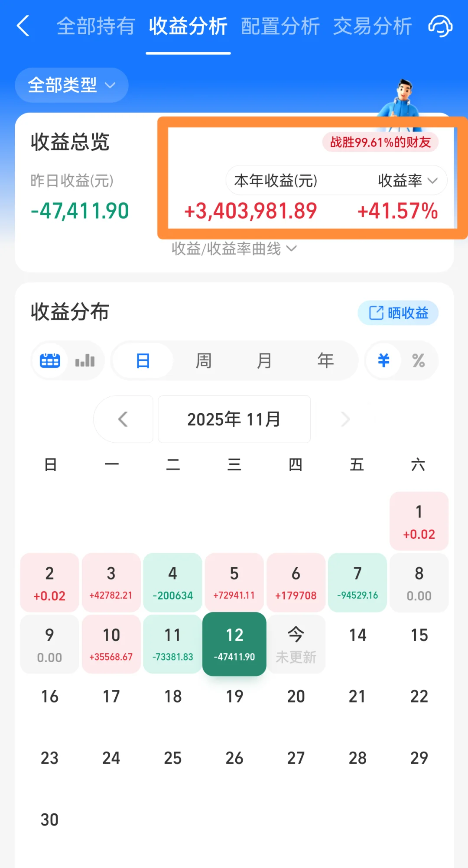Select 日 period tab
This screenshot has height=868, width=468.
pyautogui.click(x=143, y=360)
